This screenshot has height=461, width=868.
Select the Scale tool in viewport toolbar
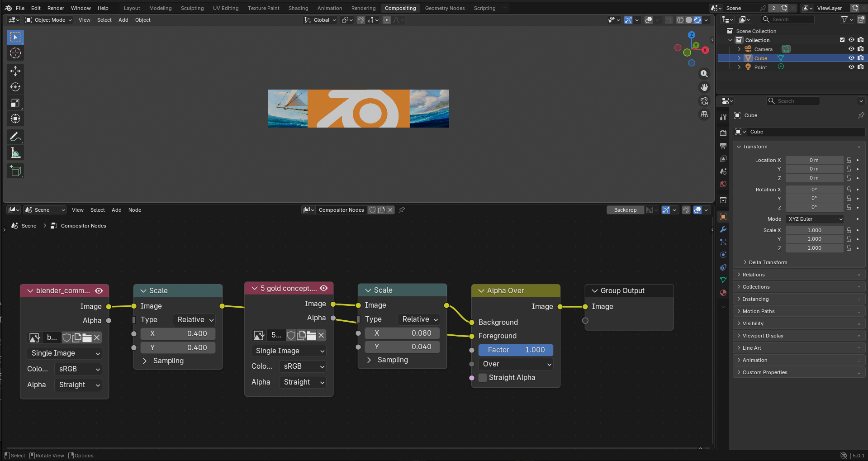[15, 103]
